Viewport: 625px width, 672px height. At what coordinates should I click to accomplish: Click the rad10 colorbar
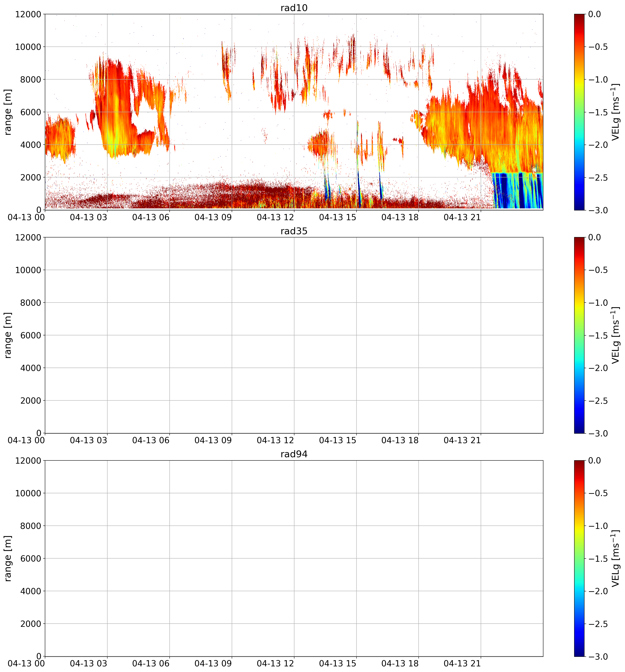[579, 112]
